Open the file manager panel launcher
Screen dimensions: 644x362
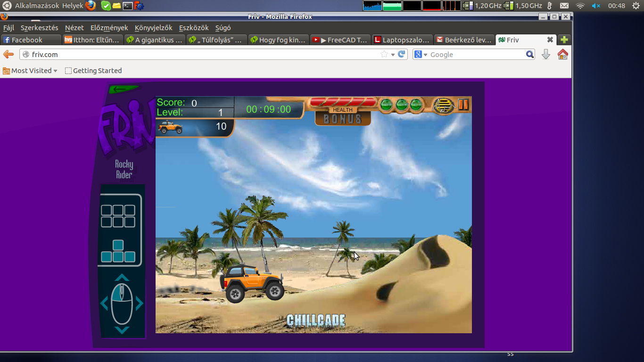[116, 6]
